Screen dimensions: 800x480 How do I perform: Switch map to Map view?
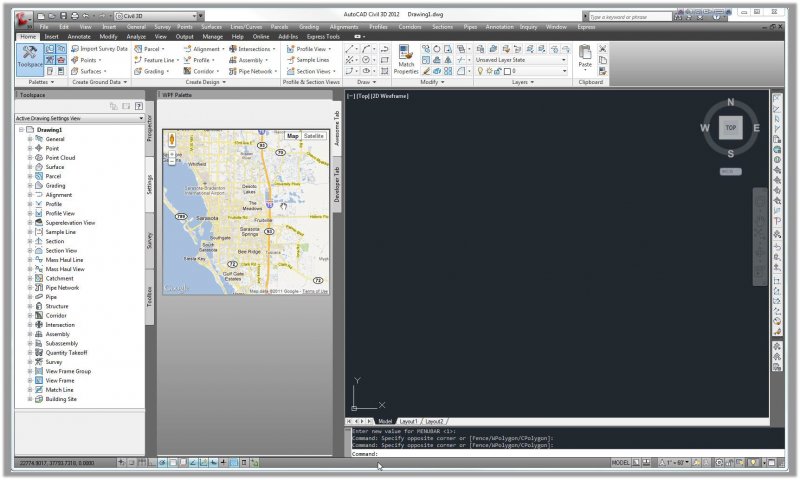pos(292,136)
